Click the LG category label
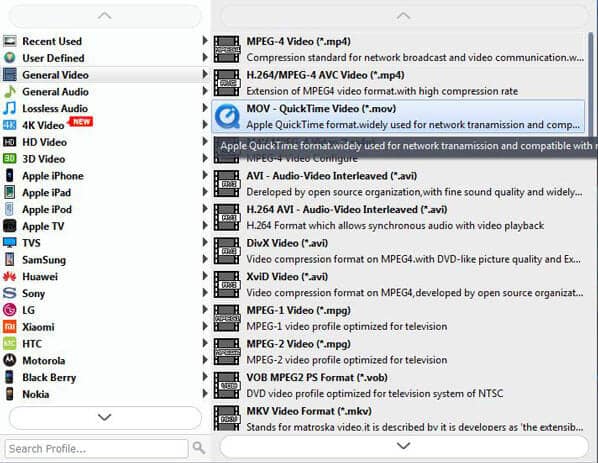598x463 pixels. click(x=29, y=310)
